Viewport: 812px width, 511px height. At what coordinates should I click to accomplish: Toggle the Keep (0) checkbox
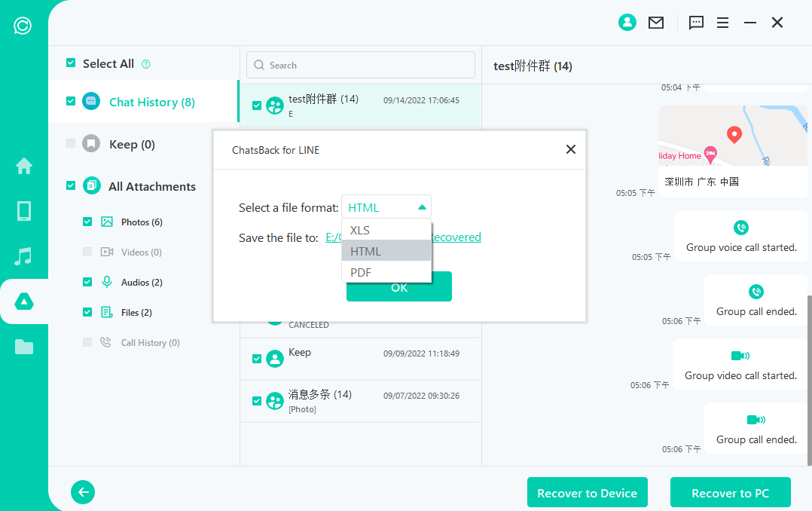point(71,143)
